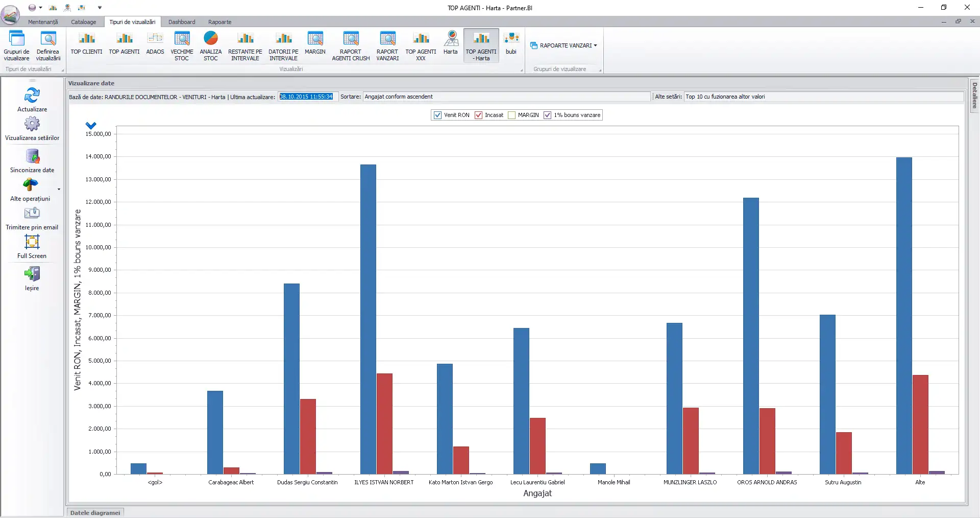Toggle the 1% bouns vanzare checkbox
980x518 pixels.
click(x=547, y=115)
